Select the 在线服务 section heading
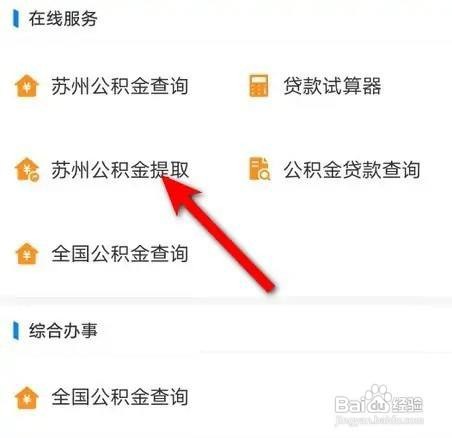 click(63, 19)
